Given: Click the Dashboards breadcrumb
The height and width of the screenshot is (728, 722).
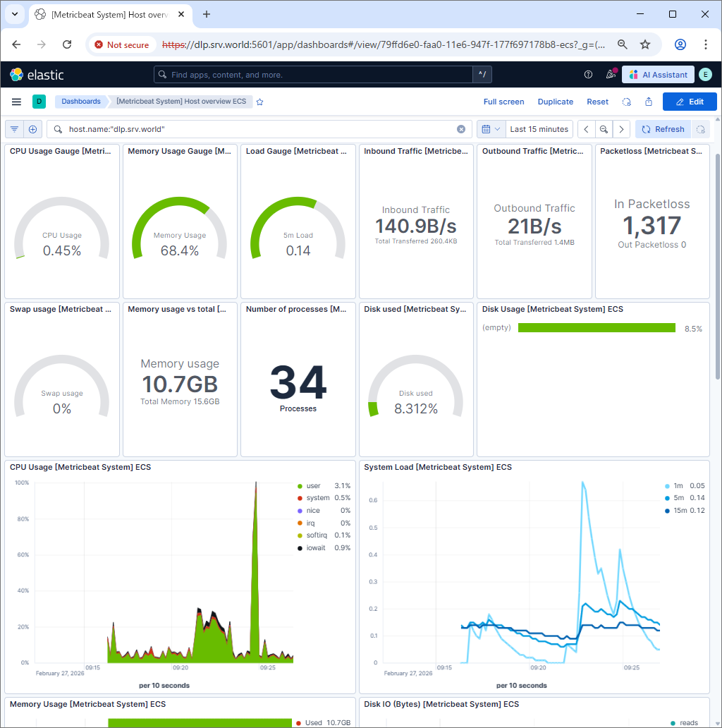Looking at the screenshot, I should click(81, 101).
